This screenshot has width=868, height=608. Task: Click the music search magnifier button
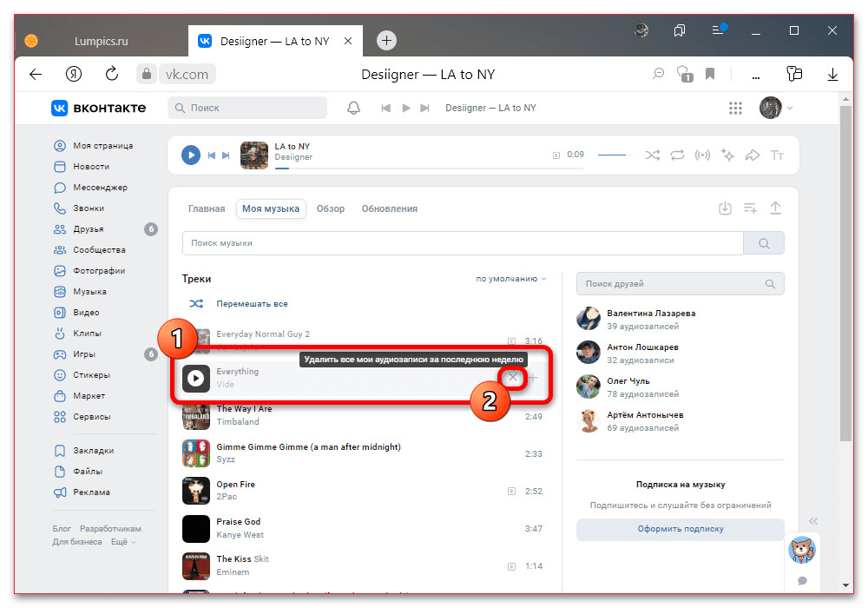pyautogui.click(x=764, y=243)
